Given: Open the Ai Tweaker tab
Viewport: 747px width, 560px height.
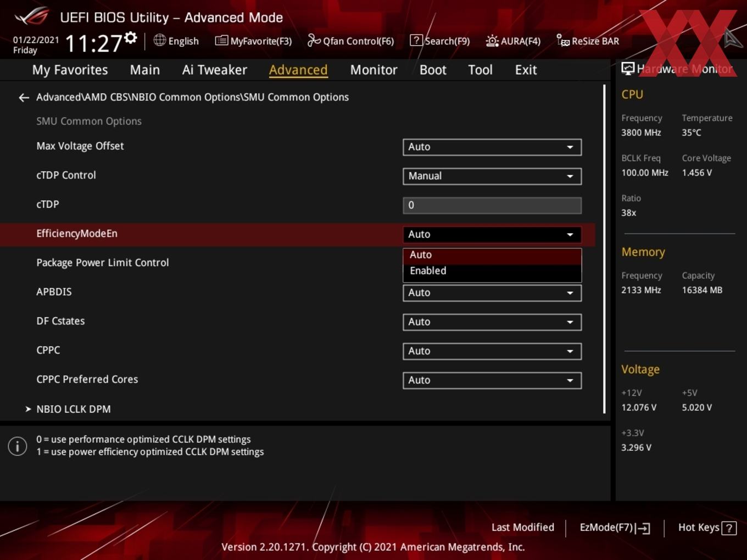Looking at the screenshot, I should (215, 70).
